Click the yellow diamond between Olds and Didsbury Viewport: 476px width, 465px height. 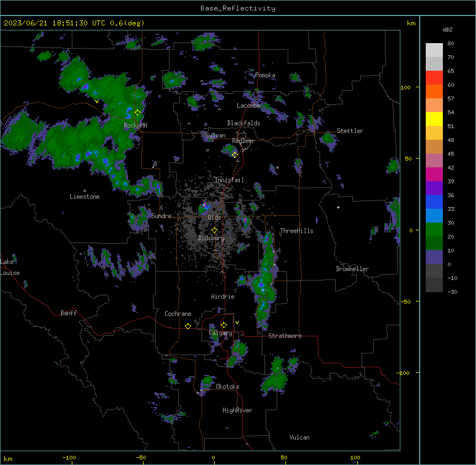click(214, 230)
